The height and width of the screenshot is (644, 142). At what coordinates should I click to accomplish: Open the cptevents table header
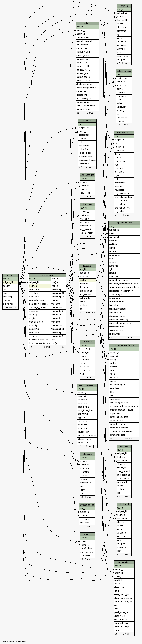pos(87,121)
